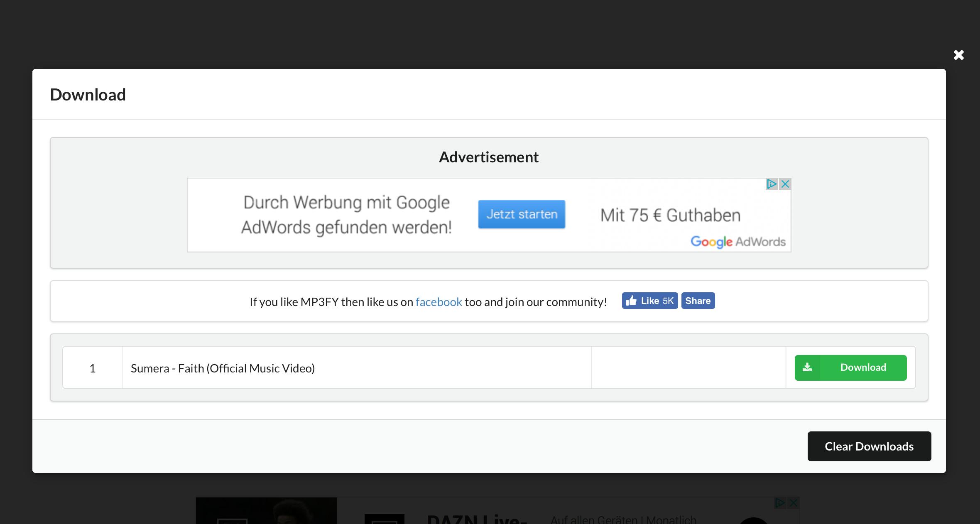Click the video thumbnail in the bottom DAZN ad
Image resolution: width=980 pixels, height=524 pixels.
(266, 512)
